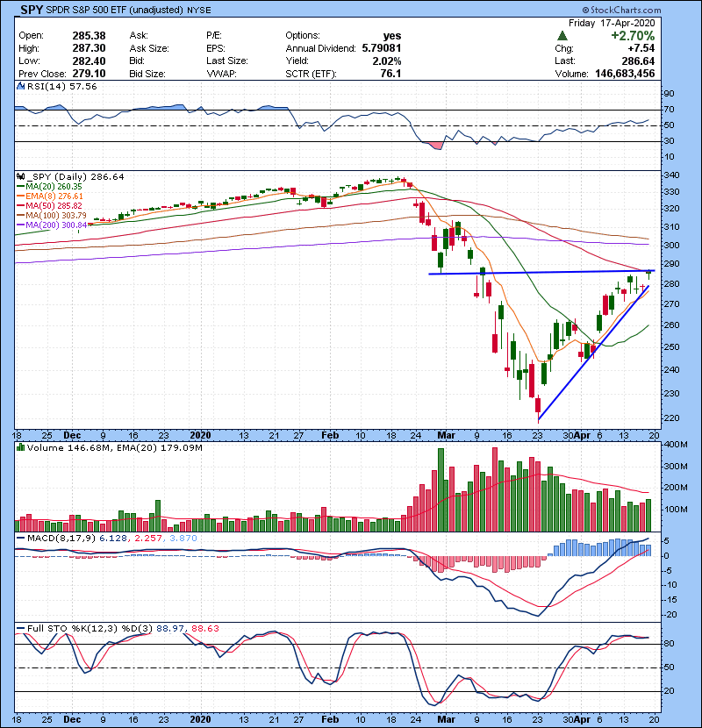Image resolution: width=702 pixels, height=728 pixels.
Task: Click the Full STO %K value 88.97
Action: tap(170, 629)
